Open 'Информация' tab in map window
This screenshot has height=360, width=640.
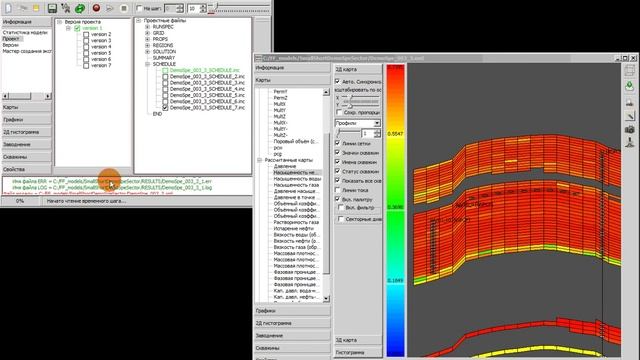coord(292,68)
